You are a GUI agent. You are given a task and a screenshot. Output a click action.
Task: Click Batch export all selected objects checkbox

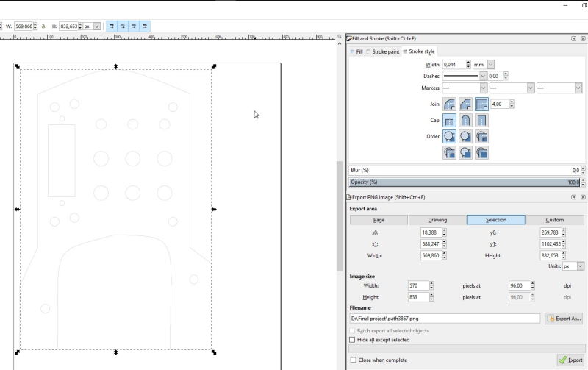352,330
